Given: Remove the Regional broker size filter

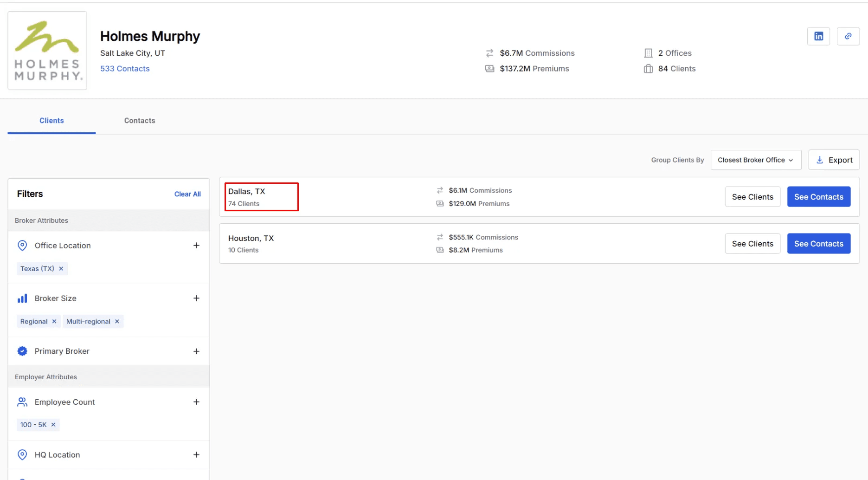Looking at the screenshot, I should (54, 321).
